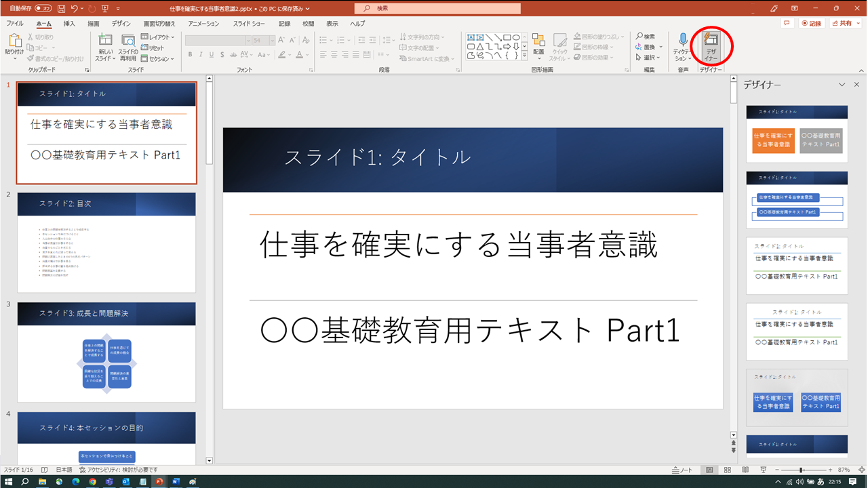Viewport: 868px width, 488px height.
Task: Apply text shadow (S)
Action: (x=222, y=55)
